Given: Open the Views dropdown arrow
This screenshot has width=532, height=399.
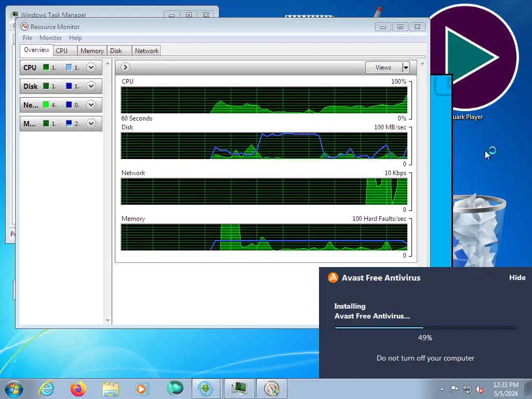Looking at the screenshot, I should coord(406,68).
